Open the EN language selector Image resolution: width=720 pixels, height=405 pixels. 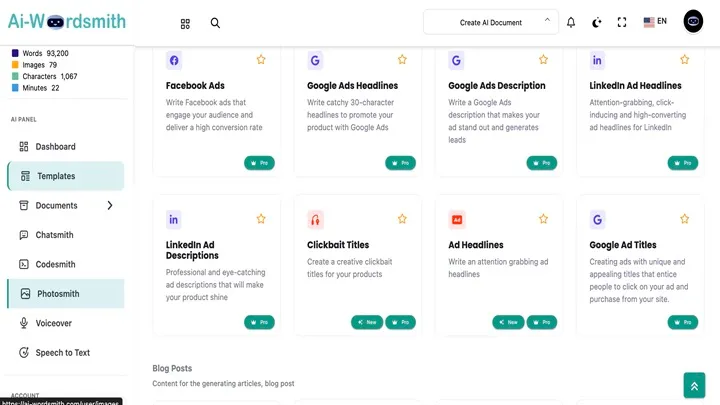pyautogui.click(x=656, y=22)
